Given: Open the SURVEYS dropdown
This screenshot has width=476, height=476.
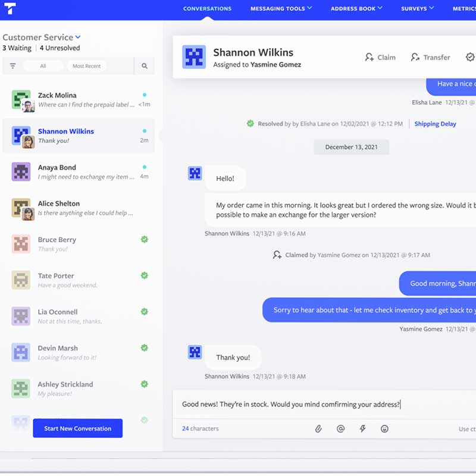Looking at the screenshot, I should point(417,8).
